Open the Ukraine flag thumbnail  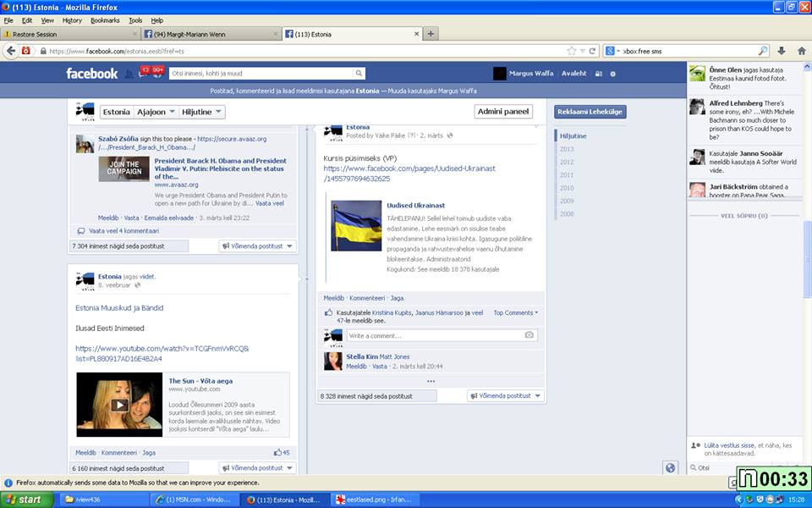click(356, 225)
